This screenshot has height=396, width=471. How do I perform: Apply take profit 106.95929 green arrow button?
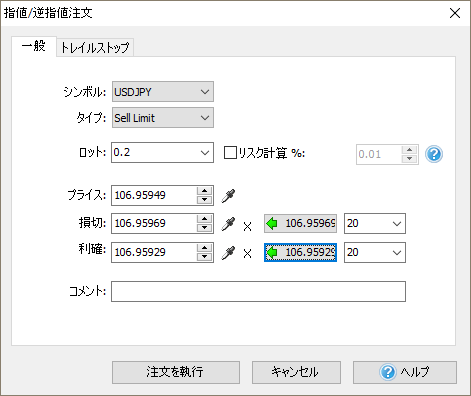(x=300, y=252)
